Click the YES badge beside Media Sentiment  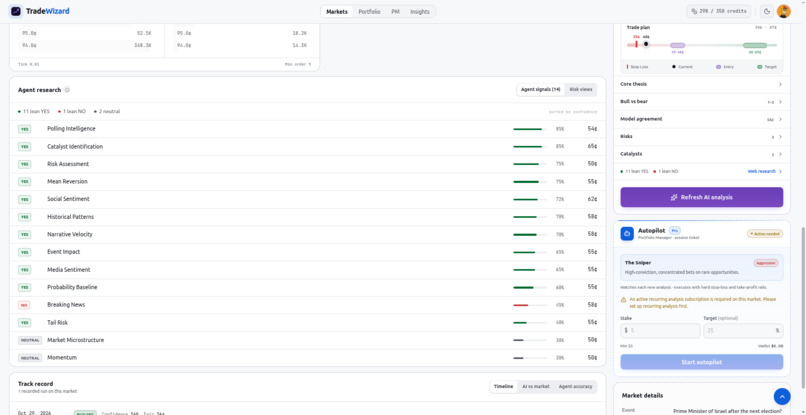coord(24,269)
